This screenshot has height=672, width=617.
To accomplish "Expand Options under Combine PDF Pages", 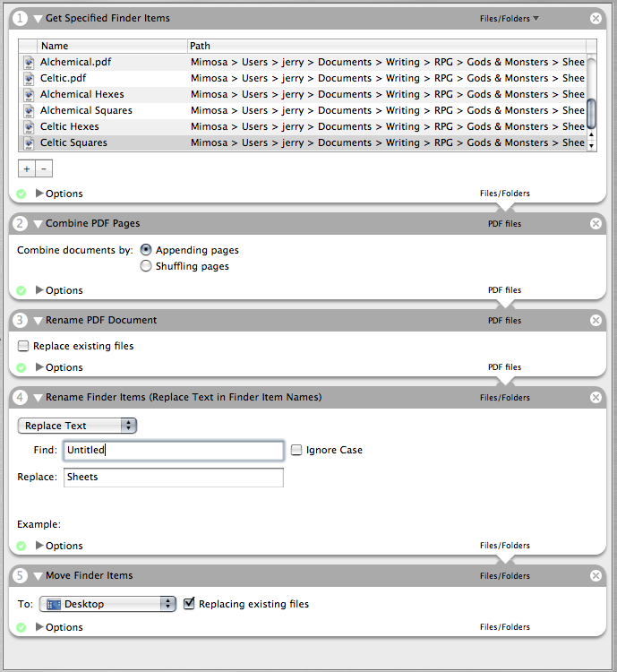I will (39, 290).
